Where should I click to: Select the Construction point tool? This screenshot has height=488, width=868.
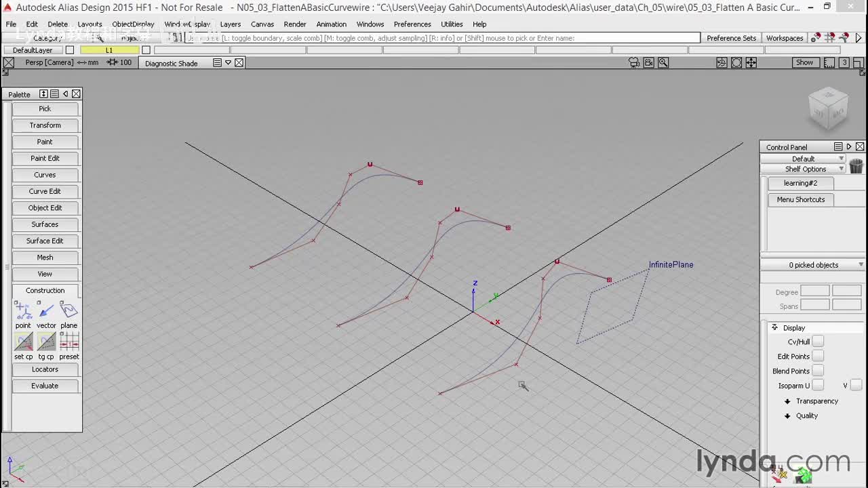click(x=23, y=310)
